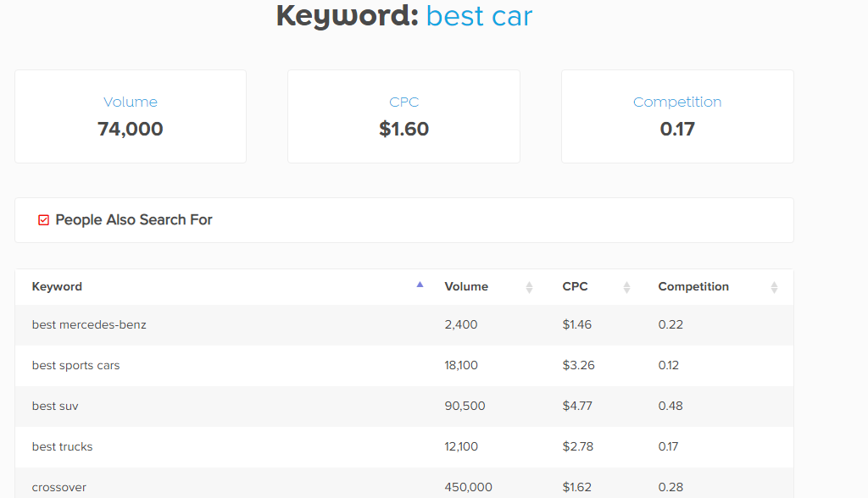
Task: Click the 'best car' keyword title
Action: coord(479,15)
